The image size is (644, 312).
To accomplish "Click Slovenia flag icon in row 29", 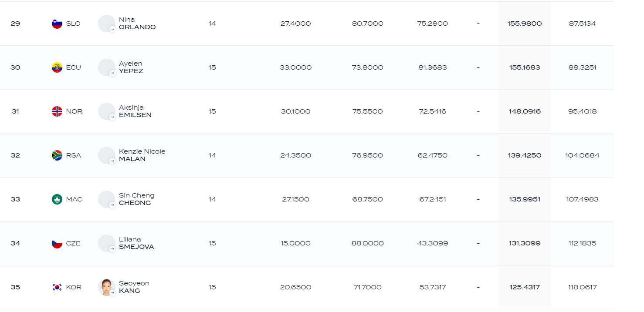I will 57,23.
